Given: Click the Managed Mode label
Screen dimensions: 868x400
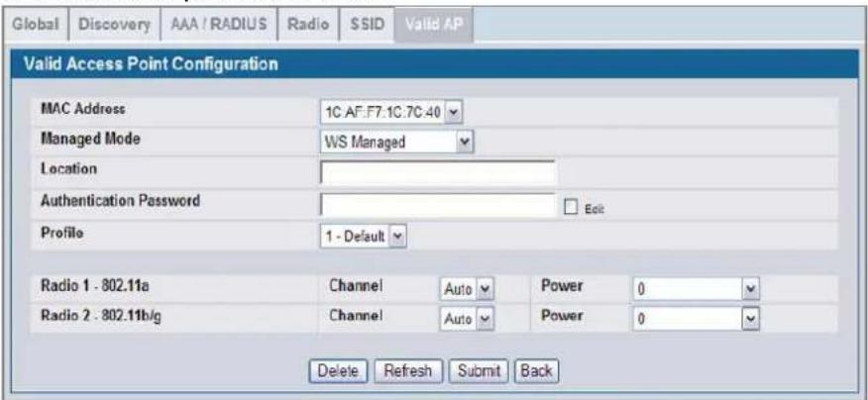Looking at the screenshot, I should pos(90,139).
